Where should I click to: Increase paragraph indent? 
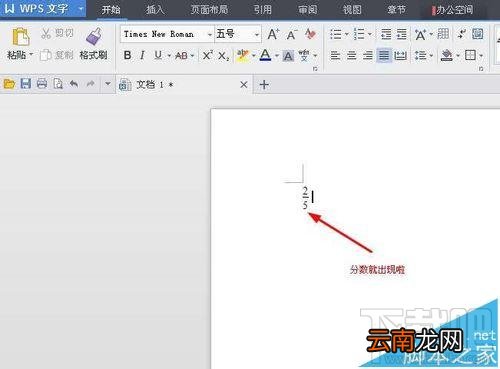402,34
